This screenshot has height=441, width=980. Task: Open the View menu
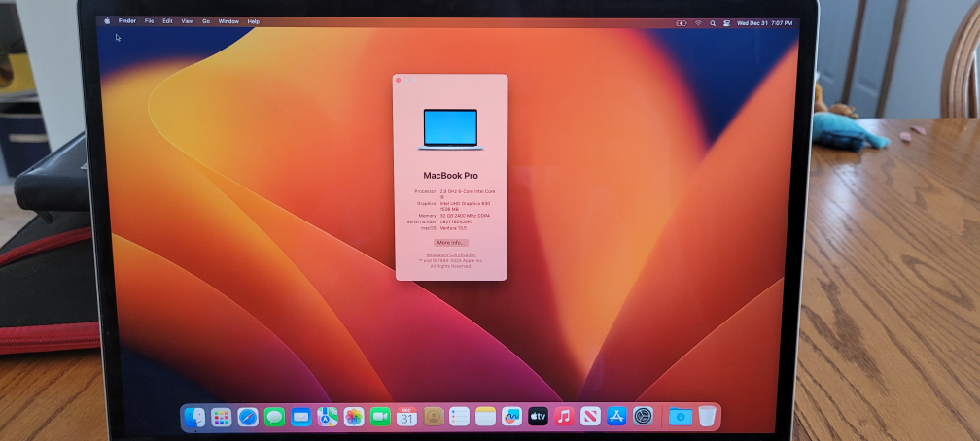coord(188,21)
